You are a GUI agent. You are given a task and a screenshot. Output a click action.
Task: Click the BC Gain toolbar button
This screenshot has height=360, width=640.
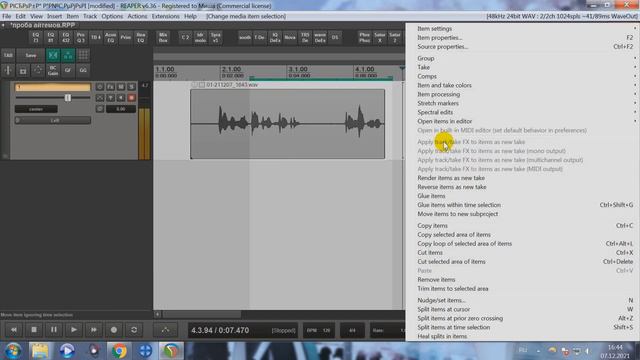(53, 70)
